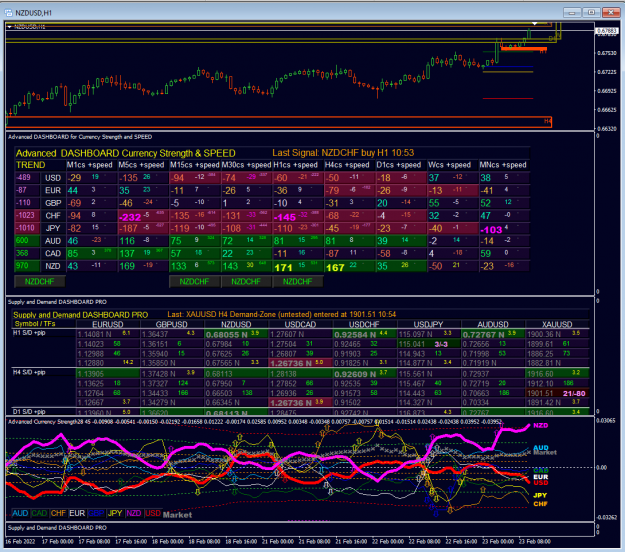Toggle the CAD line button in strength legend

39,513
